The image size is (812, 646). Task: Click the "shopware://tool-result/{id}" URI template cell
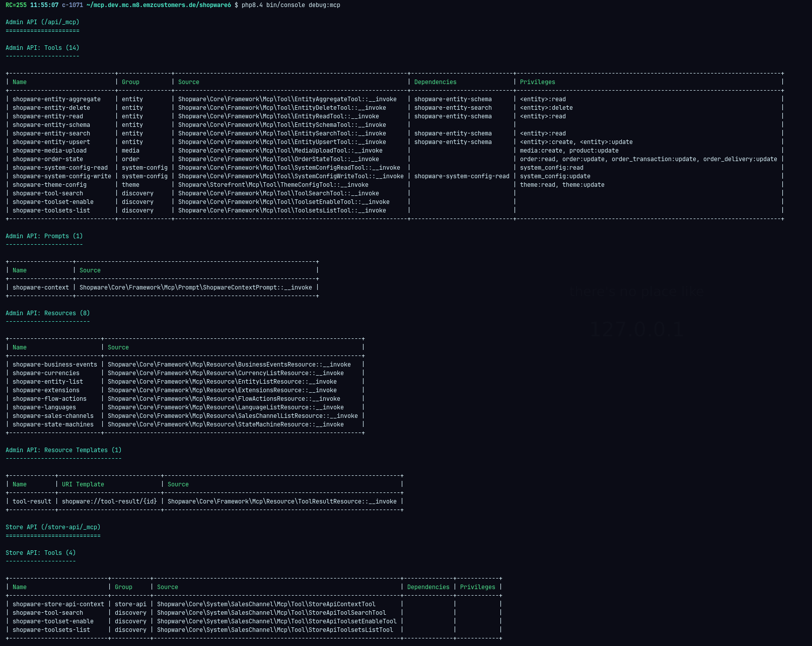point(109,501)
